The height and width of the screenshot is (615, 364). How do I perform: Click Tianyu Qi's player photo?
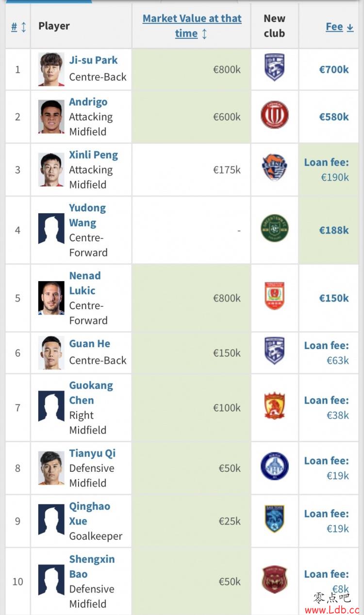[51, 468]
